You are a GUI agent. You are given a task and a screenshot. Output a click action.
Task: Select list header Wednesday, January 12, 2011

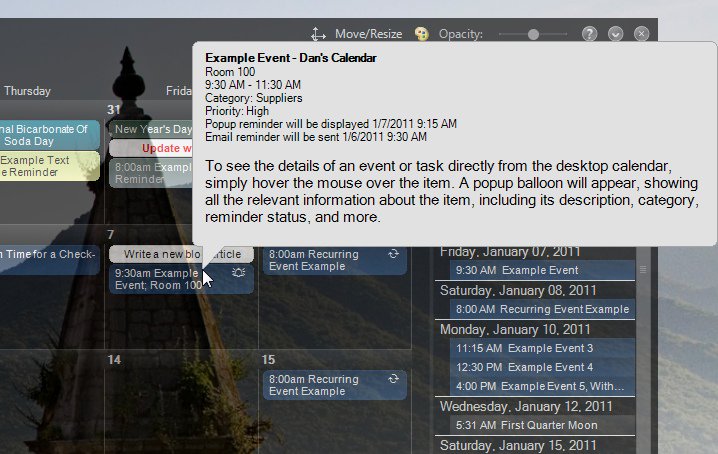526,406
